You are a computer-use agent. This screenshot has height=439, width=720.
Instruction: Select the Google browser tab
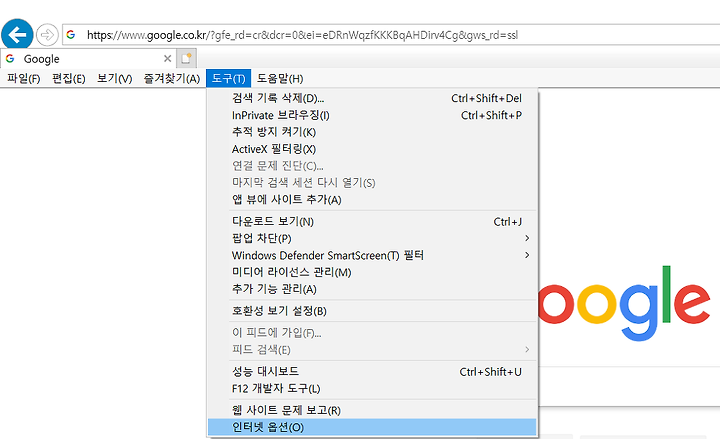[88, 58]
